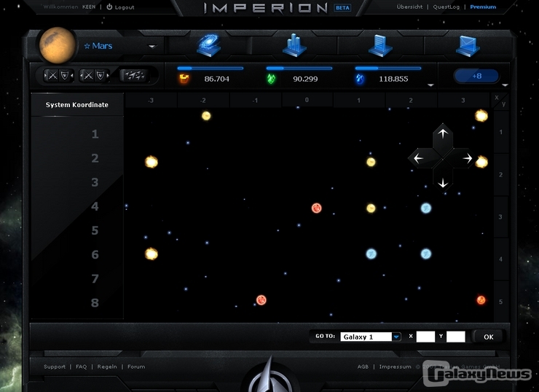The image size is (539, 392).
Task: Click the blue deuterium resource icon
Action: coord(360,79)
